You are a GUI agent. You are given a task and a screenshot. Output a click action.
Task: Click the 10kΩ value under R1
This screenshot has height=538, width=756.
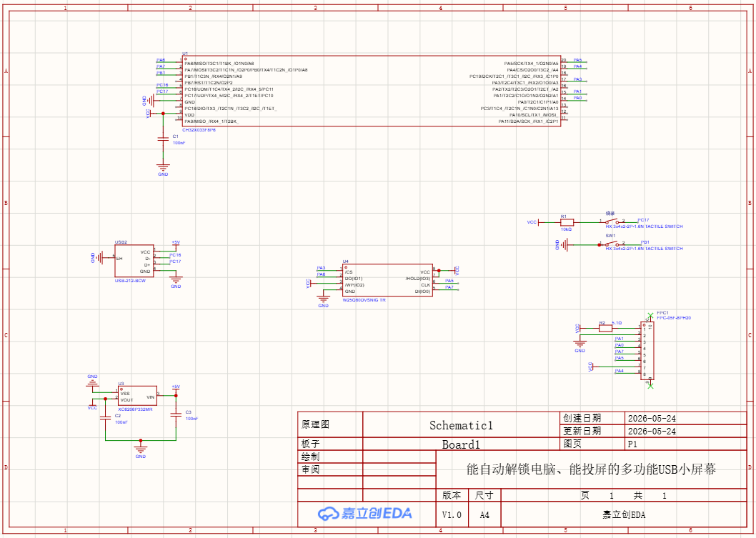[x=566, y=230]
